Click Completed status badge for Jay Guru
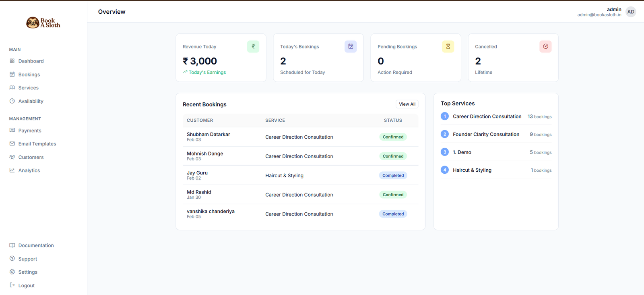644x295 pixels. 393,175
